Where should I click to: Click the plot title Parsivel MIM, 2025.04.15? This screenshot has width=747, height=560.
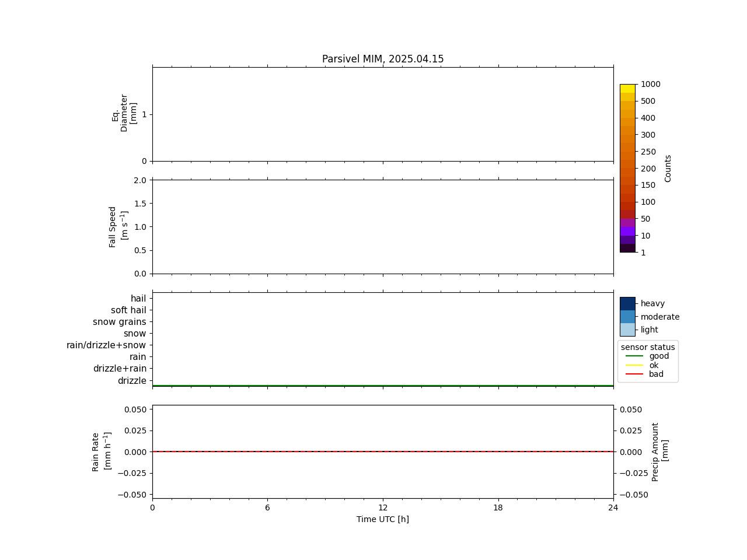[383, 59]
